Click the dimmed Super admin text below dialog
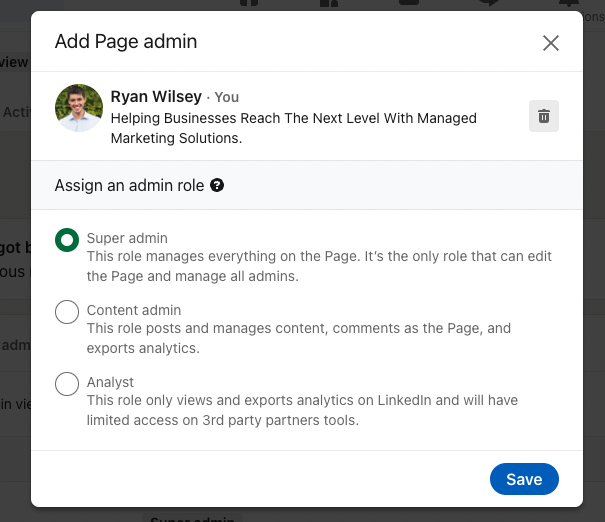This screenshot has width=605, height=522. pos(190,517)
